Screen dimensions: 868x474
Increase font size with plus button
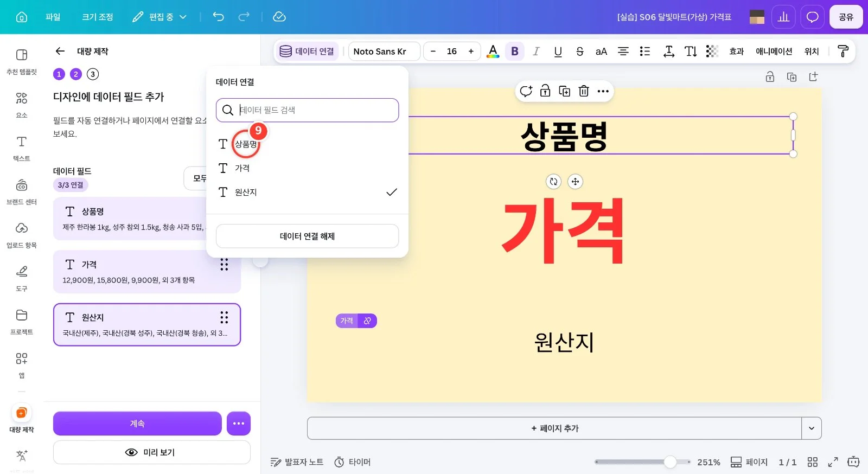(x=471, y=52)
